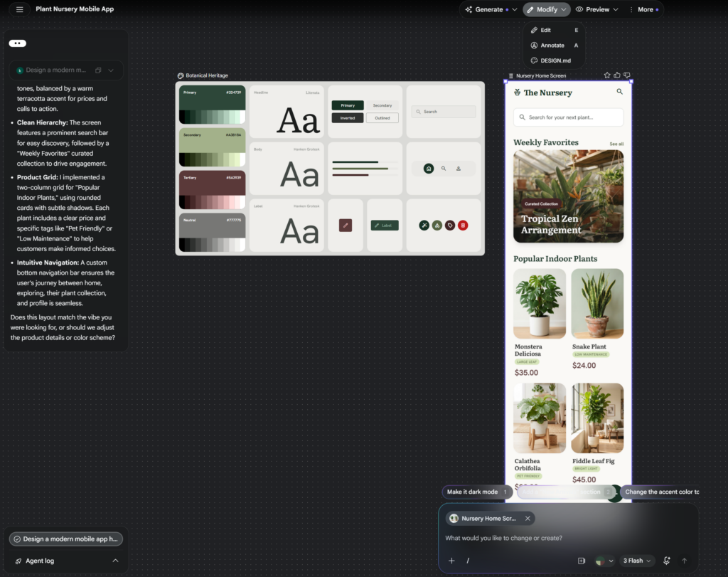Give thumbs down to Nursery Home Screen
728x577 pixels.
point(627,75)
